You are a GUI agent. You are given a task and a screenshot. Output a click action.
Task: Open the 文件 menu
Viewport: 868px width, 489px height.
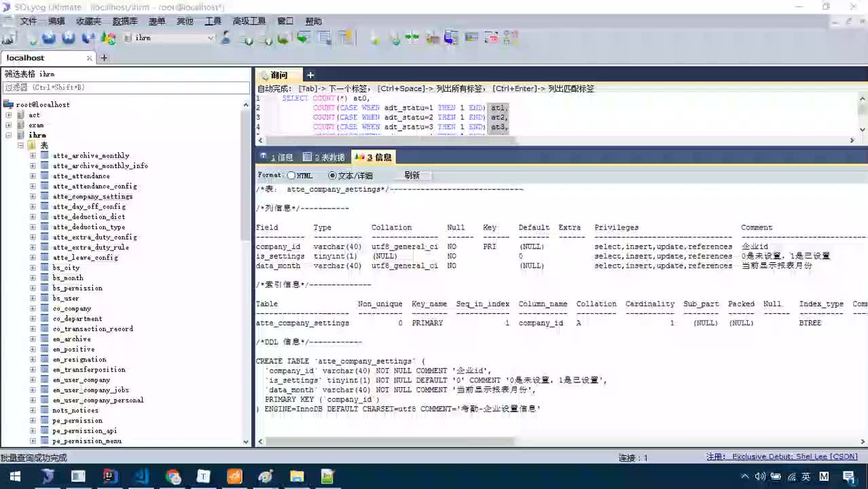coord(29,21)
